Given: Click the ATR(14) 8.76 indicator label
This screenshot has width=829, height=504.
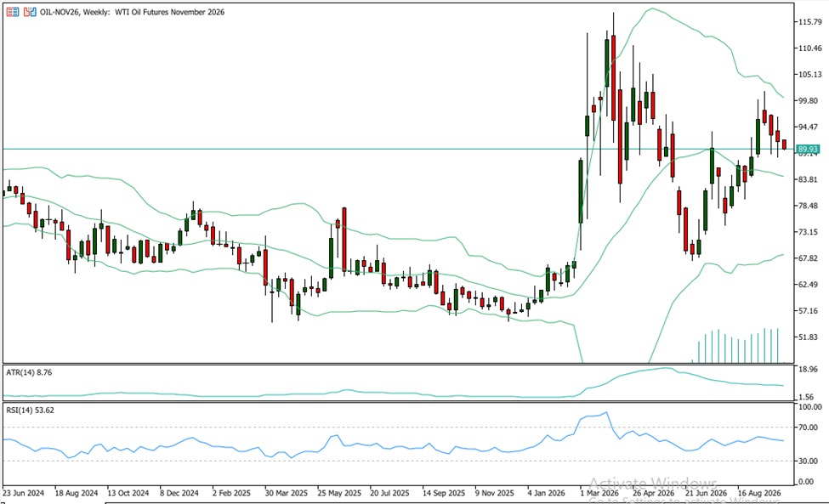Looking at the screenshot, I should 29,372.
